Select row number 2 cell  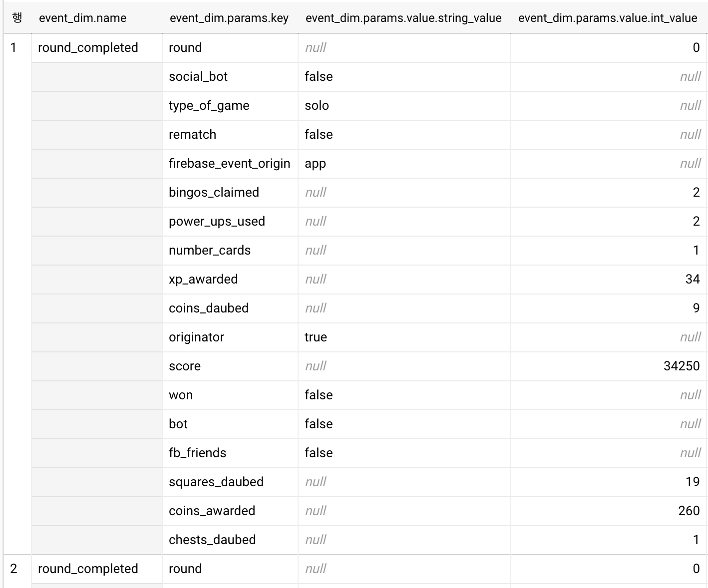tap(17, 569)
